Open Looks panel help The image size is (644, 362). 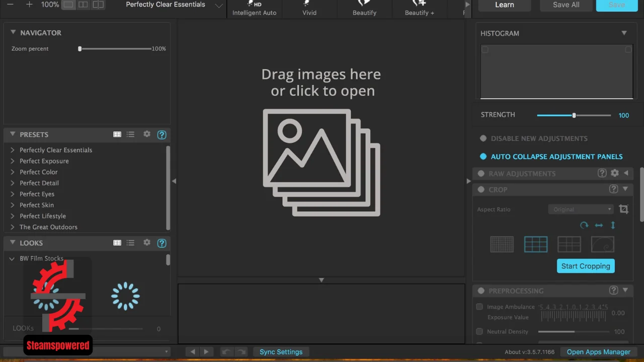click(x=162, y=243)
